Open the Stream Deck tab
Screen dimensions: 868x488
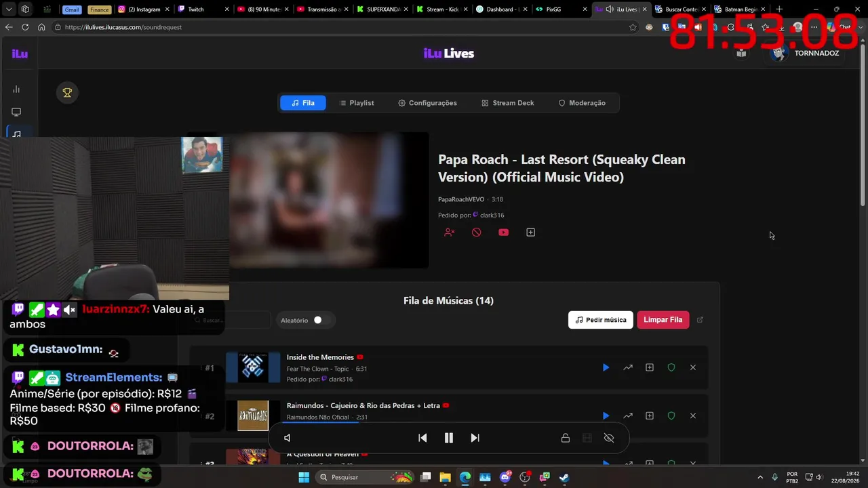point(508,103)
